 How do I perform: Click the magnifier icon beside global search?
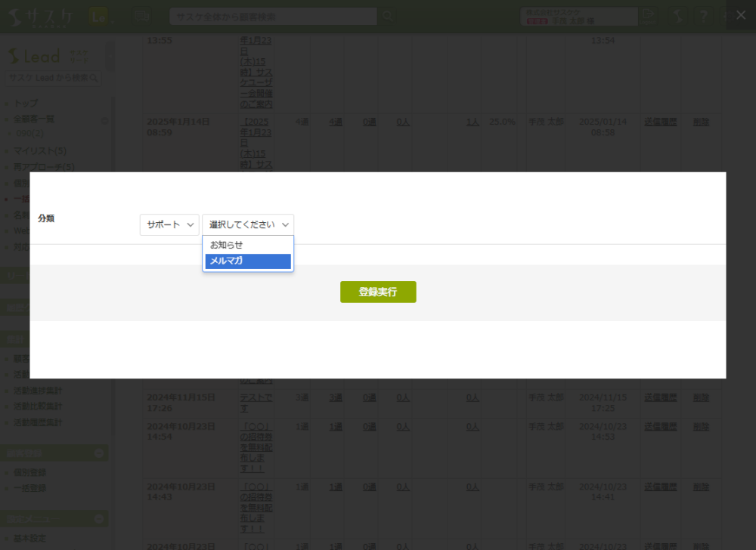[387, 16]
